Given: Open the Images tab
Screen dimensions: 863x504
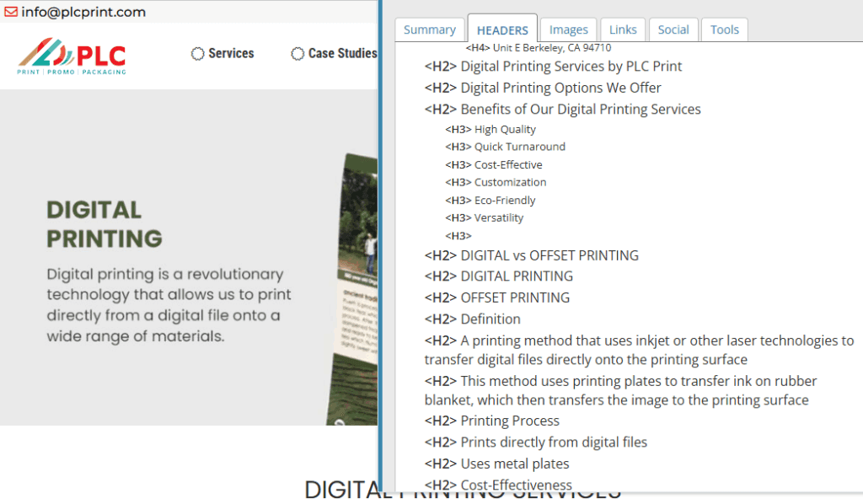Looking at the screenshot, I should [568, 29].
